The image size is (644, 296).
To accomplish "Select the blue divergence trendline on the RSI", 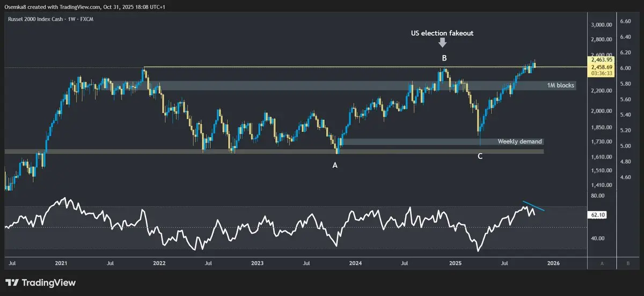I will [x=534, y=206].
